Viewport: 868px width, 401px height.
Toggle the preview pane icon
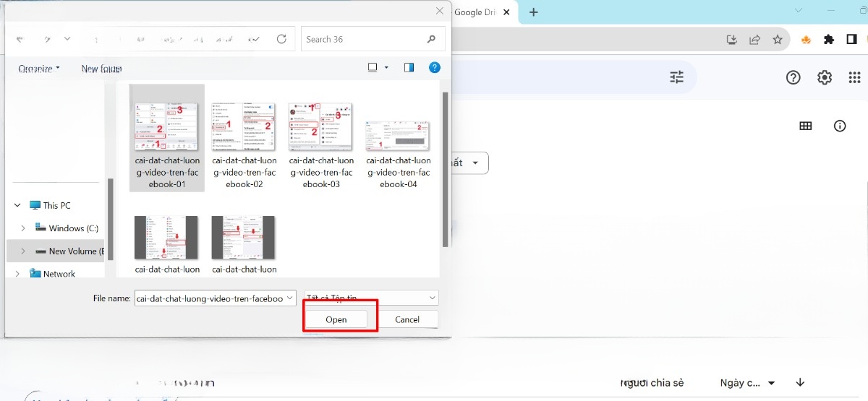(409, 68)
